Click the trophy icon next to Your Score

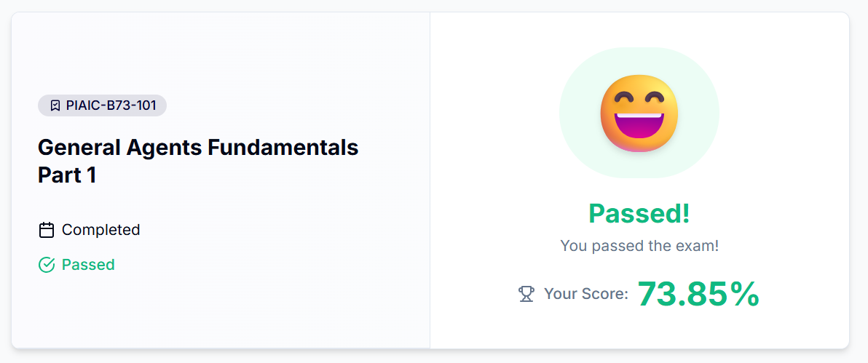(526, 294)
